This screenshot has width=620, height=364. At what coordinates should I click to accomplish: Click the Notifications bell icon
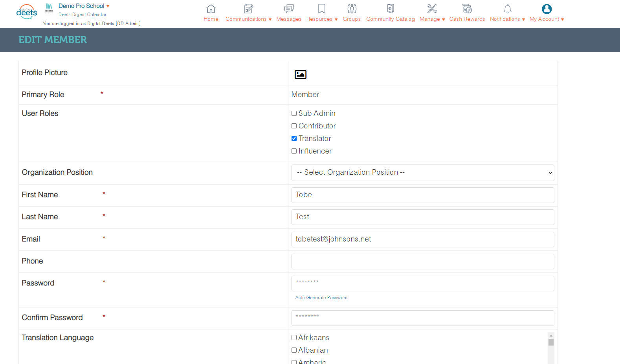click(508, 9)
